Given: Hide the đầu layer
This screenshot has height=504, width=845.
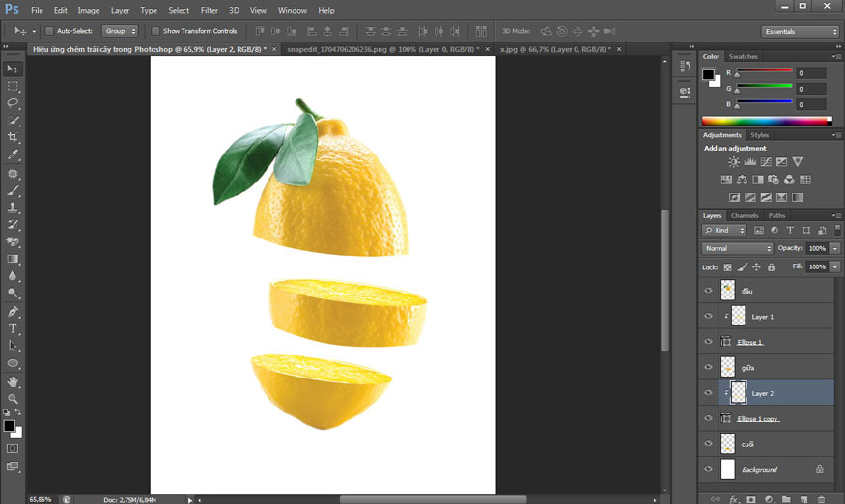Looking at the screenshot, I should (x=708, y=291).
